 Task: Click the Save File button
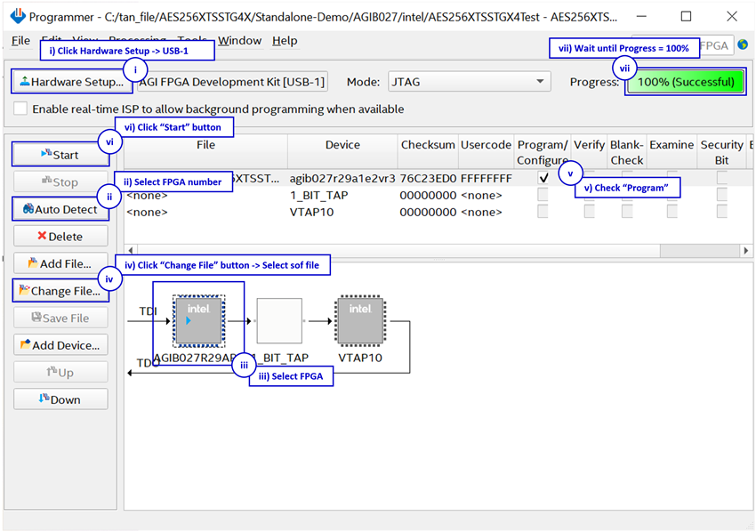(60, 318)
